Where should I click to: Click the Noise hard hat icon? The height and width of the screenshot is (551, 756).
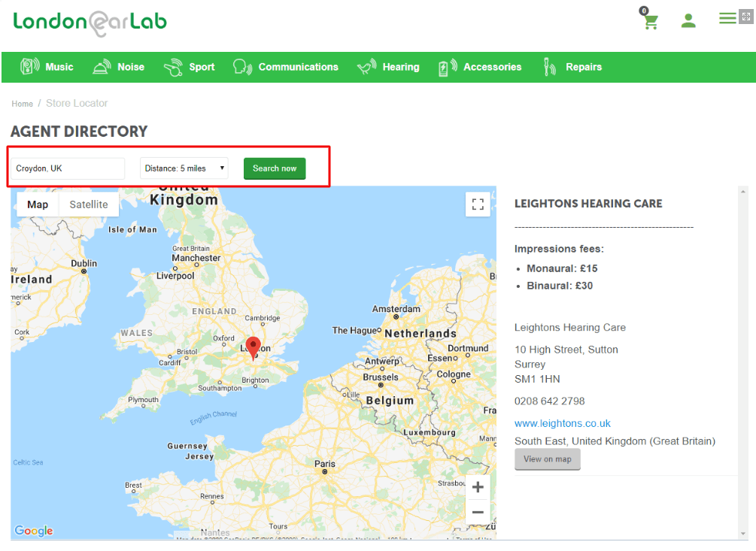pyautogui.click(x=102, y=67)
